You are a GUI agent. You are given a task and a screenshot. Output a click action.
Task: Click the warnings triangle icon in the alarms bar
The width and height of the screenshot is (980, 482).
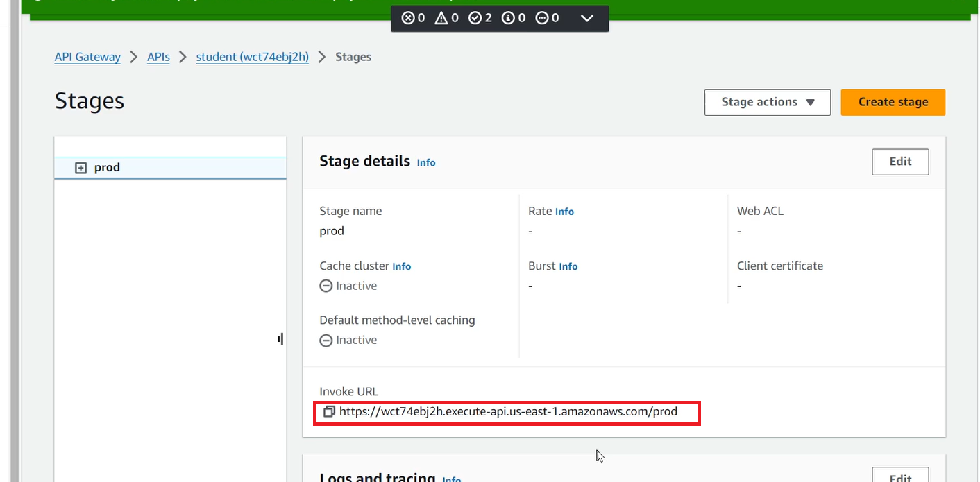(x=443, y=18)
